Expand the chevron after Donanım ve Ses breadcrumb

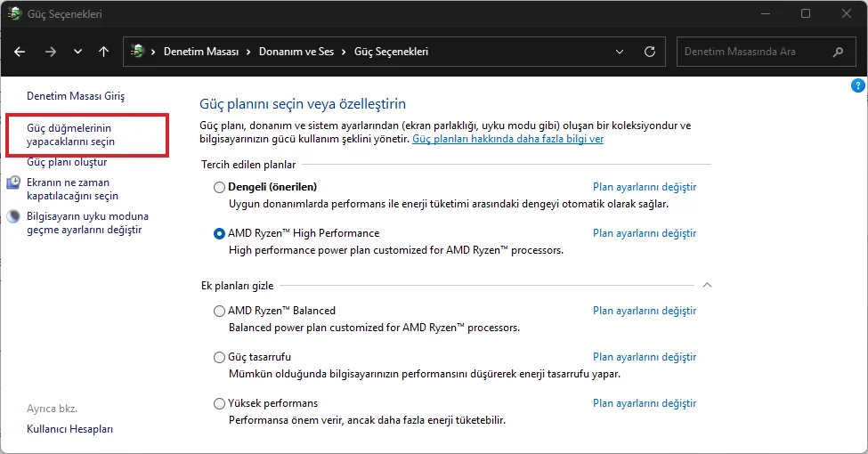click(344, 52)
